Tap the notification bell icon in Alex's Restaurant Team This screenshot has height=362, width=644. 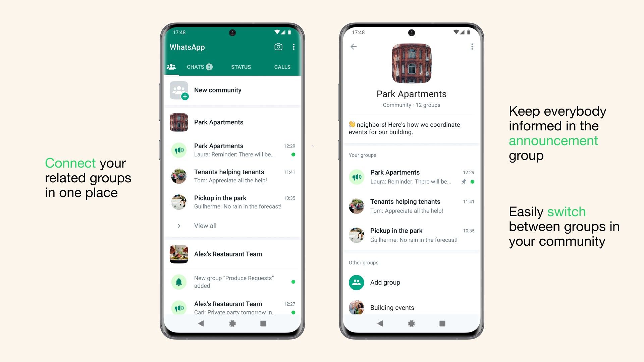point(179,282)
